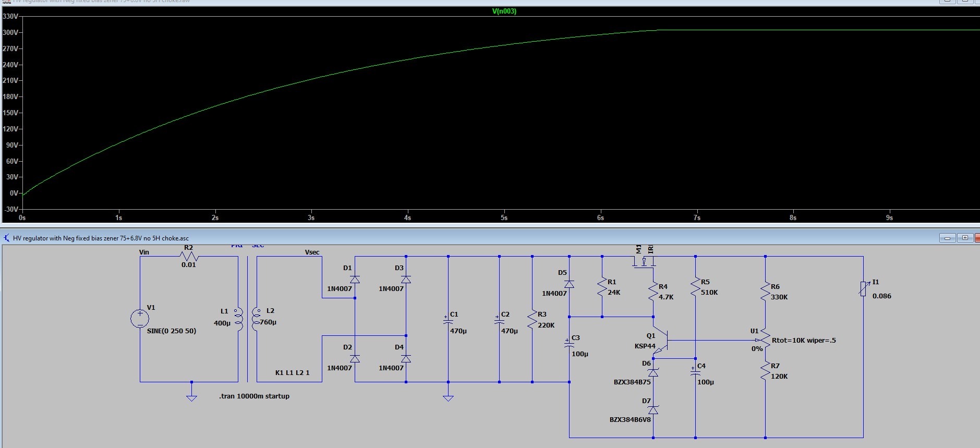Select diode D2 symbol
Image resolution: width=980 pixels, height=448 pixels.
(355, 359)
